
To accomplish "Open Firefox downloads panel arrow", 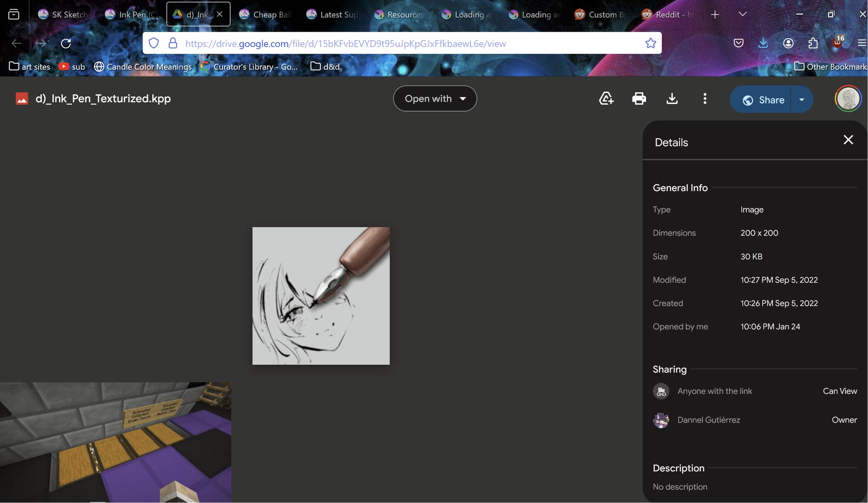I will 763,43.
